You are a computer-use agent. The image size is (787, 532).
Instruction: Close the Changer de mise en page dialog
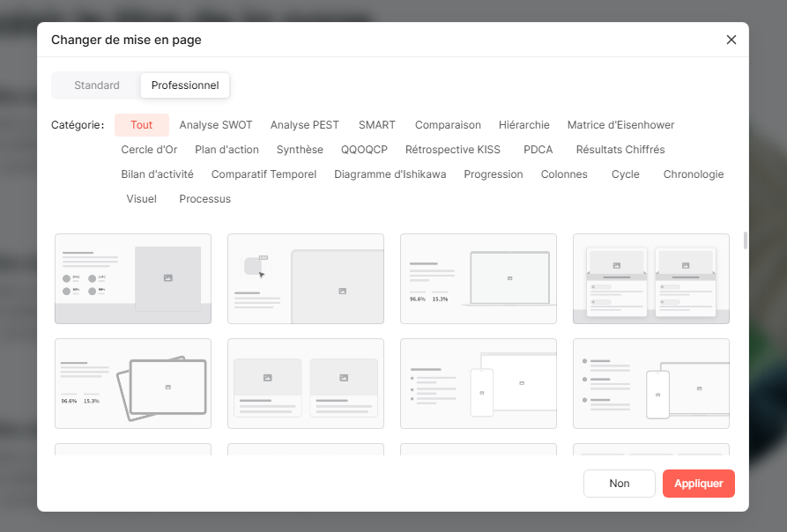pos(731,40)
